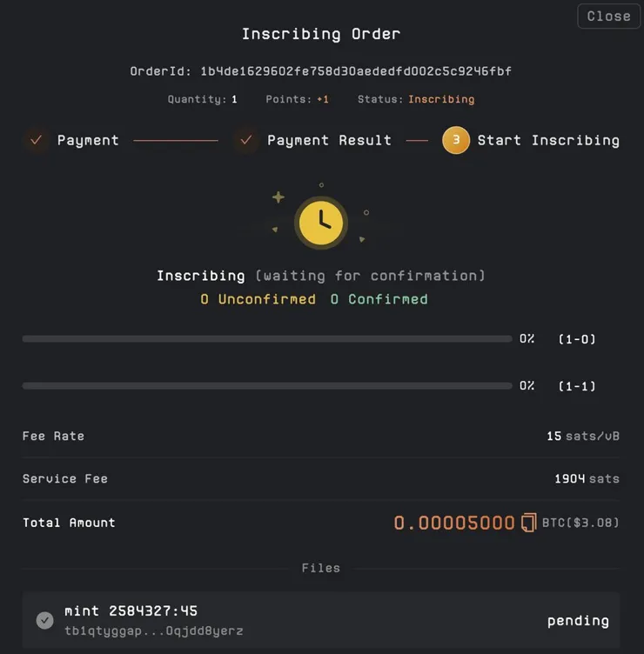Image resolution: width=644 pixels, height=654 pixels.
Task: Close the Inscribing Order dialog
Action: (608, 16)
